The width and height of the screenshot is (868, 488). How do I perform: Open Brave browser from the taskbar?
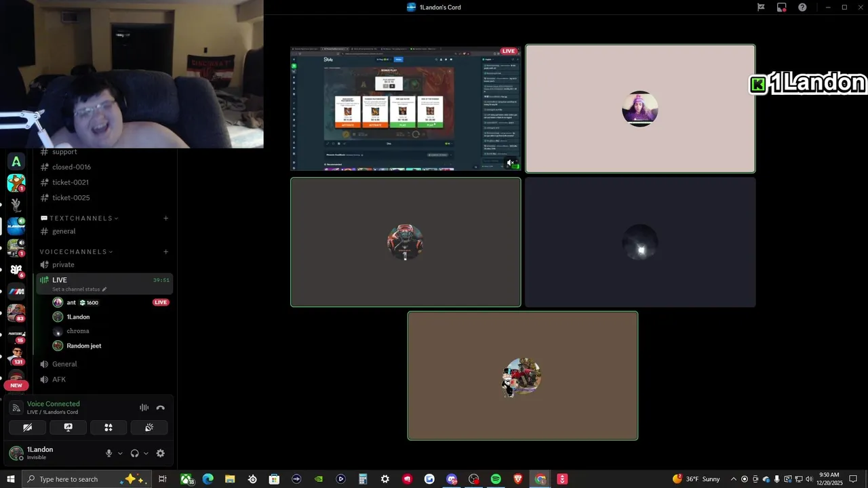tap(518, 479)
